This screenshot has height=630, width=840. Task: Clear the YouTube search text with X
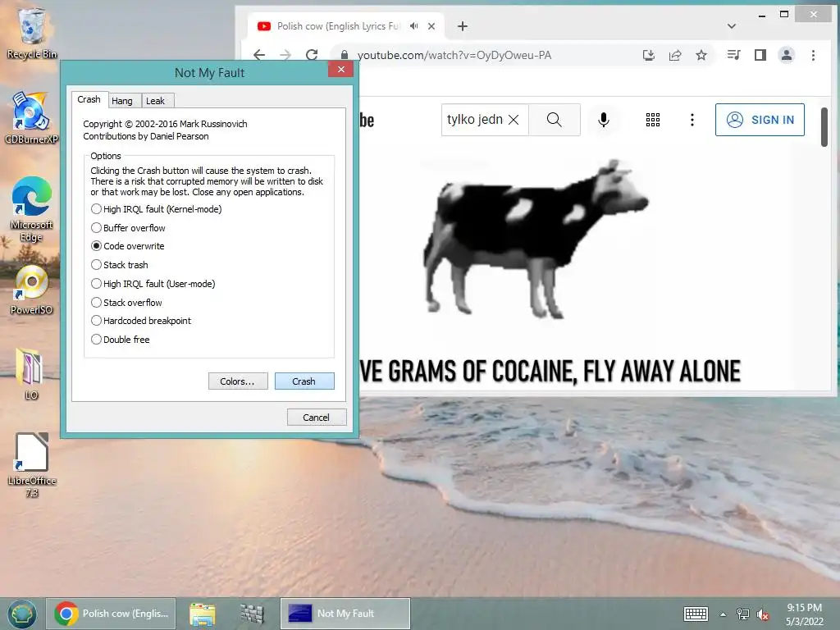pyautogui.click(x=514, y=120)
